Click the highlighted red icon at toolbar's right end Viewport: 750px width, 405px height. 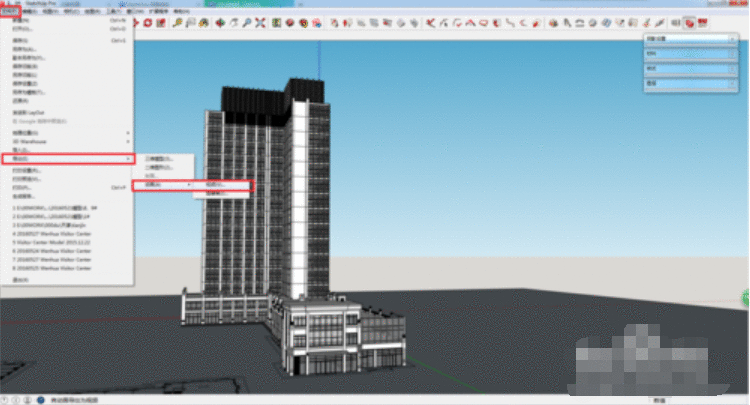tap(689, 21)
